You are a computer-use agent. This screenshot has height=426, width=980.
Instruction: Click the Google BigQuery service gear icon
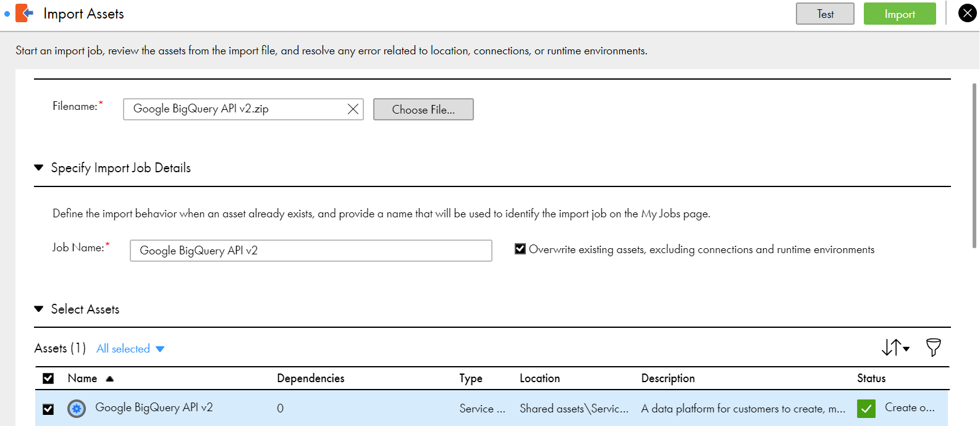(77, 409)
